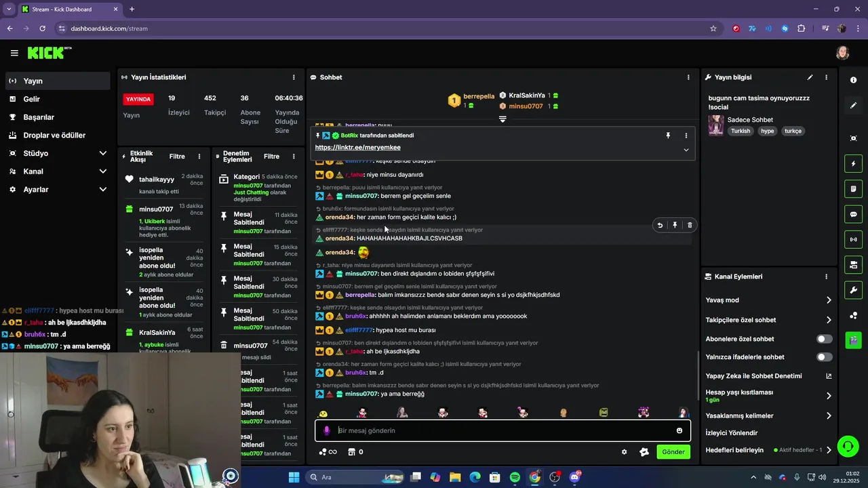The image size is (868, 488).
Task: Open Hedefleri belirleyin goals row
Action: tap(769, 450)
